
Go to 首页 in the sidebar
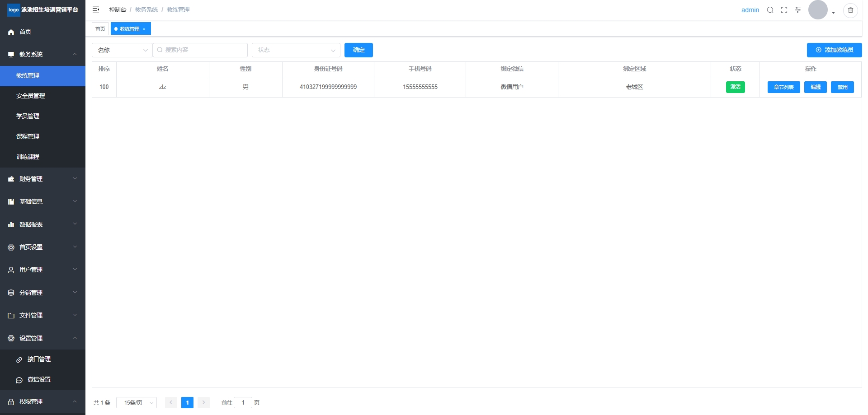coord(42,32)
